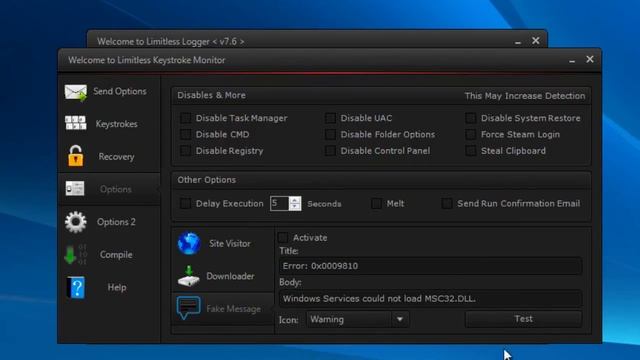The height and width of the screenshot is (360, 640).
Task: Minimize the Limitless Keystroke Monitor window
Action: click(x=572, y=61)
